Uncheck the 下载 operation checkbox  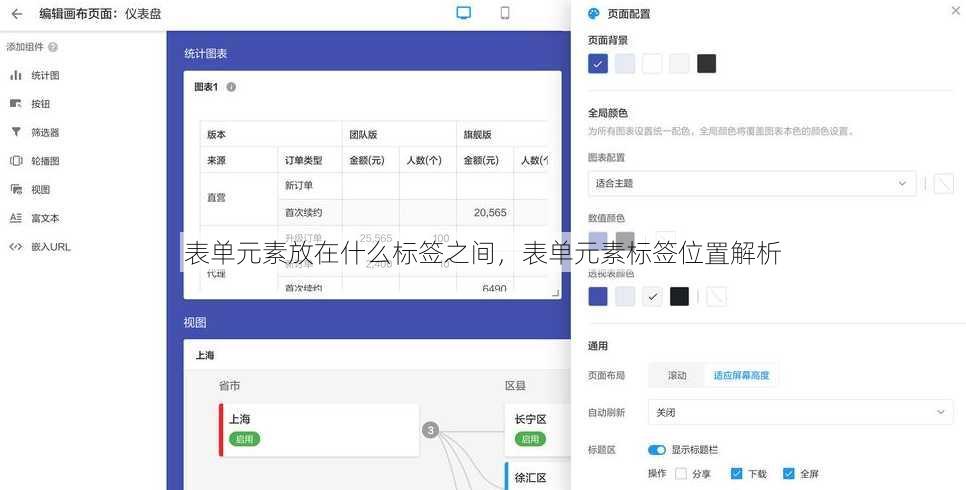point(736,473)
